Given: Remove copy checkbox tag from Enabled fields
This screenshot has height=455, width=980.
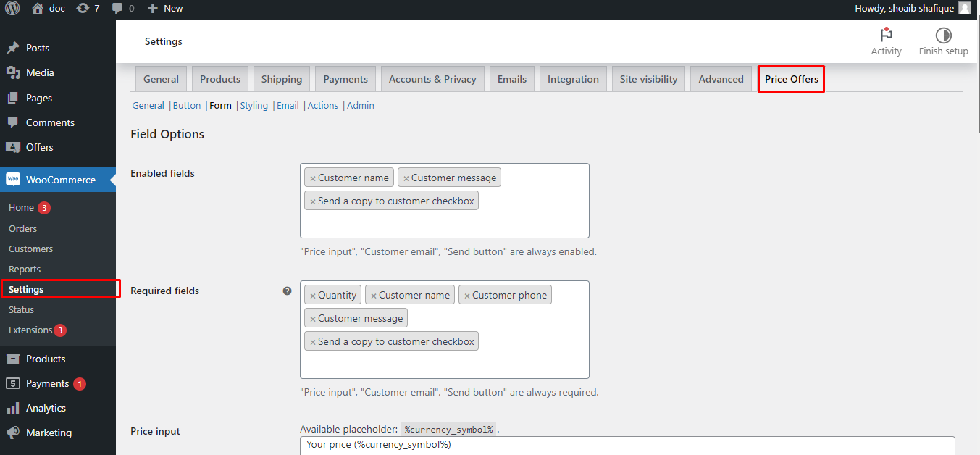Looking at the screenshot, I should pyautogui.click(x=313, y=201).
